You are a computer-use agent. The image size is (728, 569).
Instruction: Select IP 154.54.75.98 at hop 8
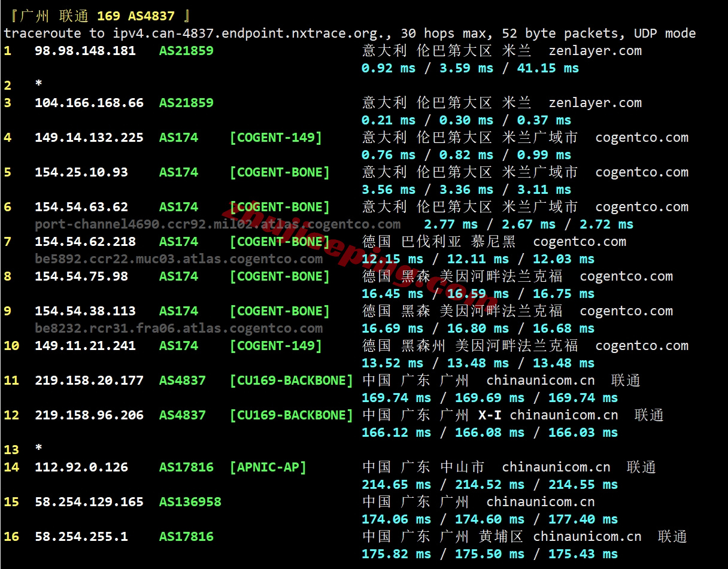[81, 276]
